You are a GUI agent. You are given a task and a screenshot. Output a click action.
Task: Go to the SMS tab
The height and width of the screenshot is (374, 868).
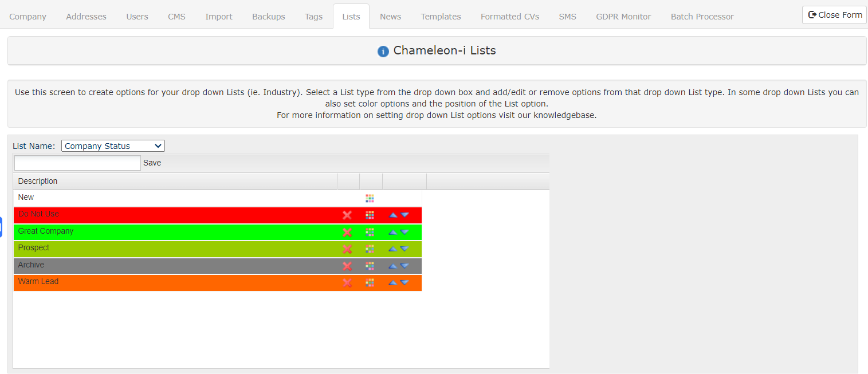[567, 17]
